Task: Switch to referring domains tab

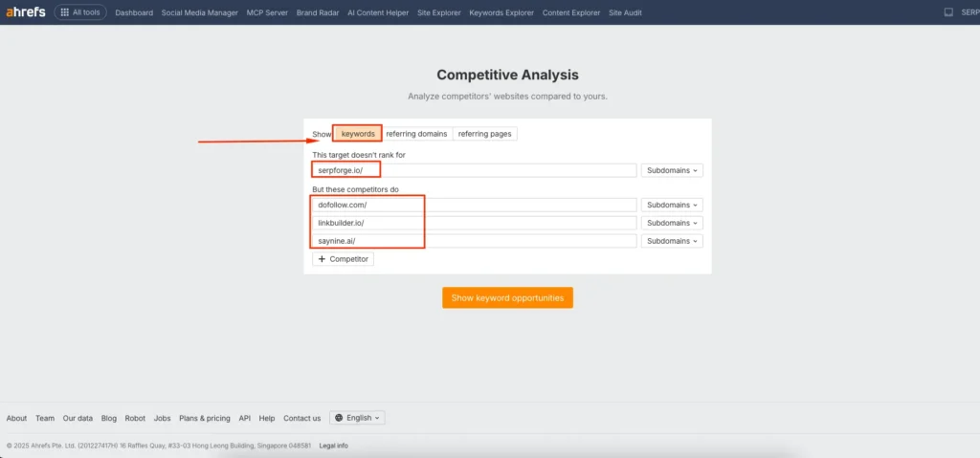Action: (x=417, y=134)
